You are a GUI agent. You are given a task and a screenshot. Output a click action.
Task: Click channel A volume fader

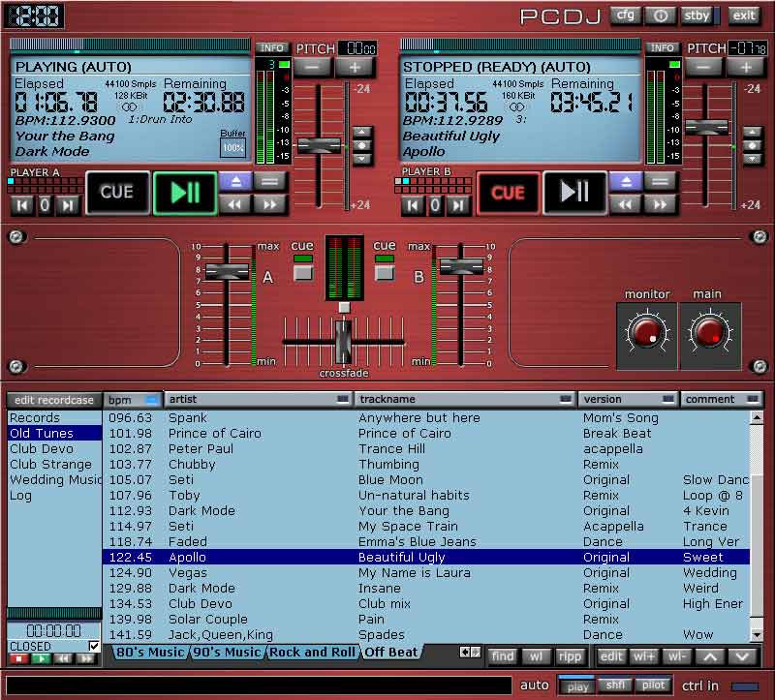click(227, 272)
